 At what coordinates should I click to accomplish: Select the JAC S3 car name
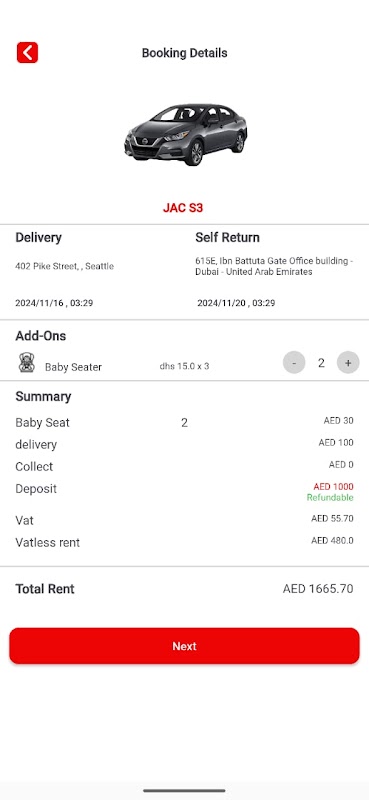[x=183, y=208]
